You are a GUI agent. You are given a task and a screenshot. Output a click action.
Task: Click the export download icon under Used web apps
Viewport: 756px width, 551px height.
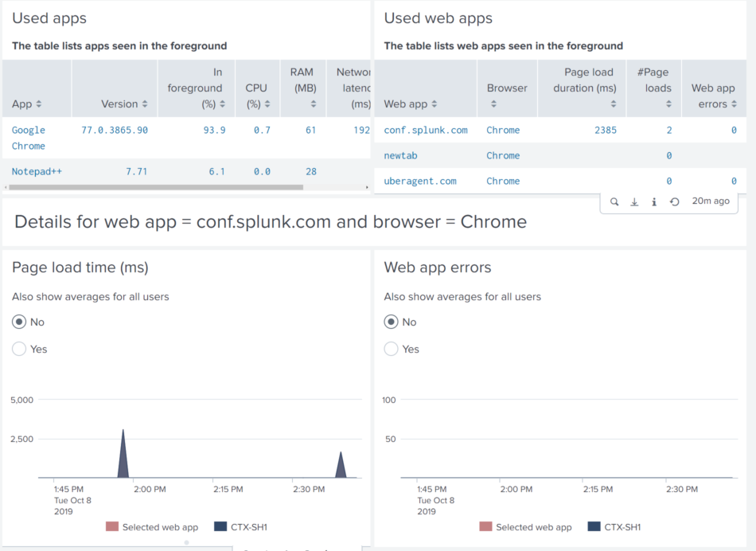click(x=634, y=202)
